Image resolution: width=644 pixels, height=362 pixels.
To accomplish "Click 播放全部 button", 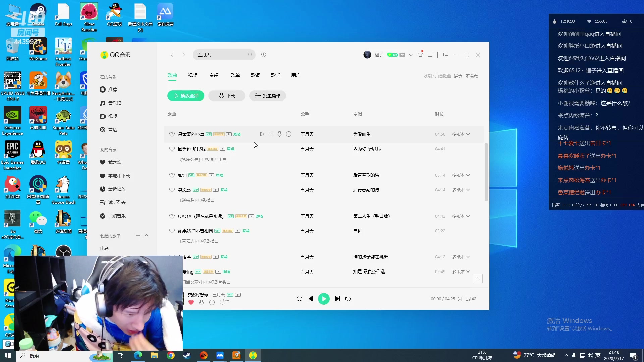I will pyautogui.click(x=186, y=96).
